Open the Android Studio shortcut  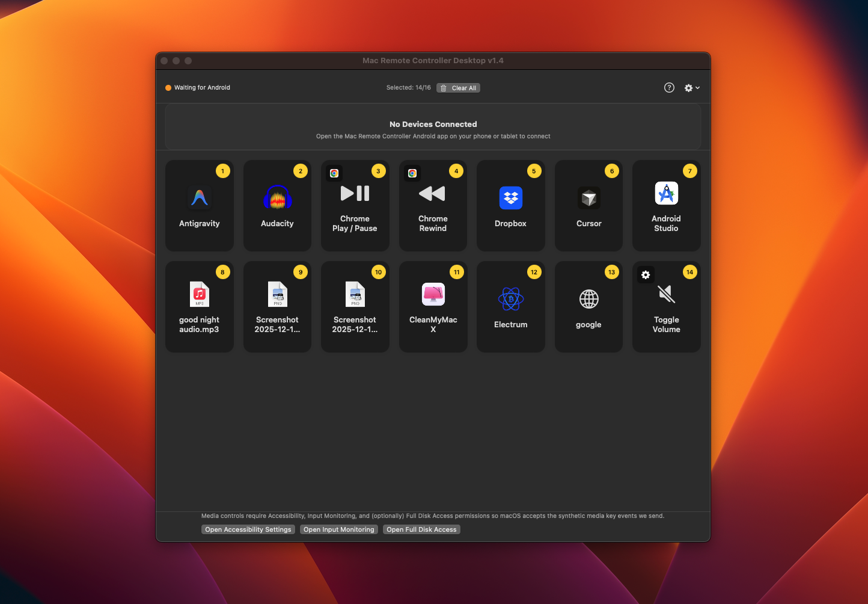[x=666, y=205]
